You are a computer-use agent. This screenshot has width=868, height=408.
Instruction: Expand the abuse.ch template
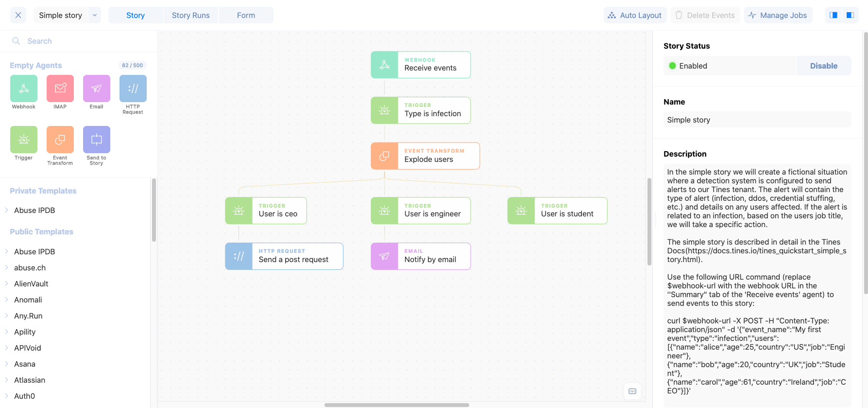[x=7, y=267]
